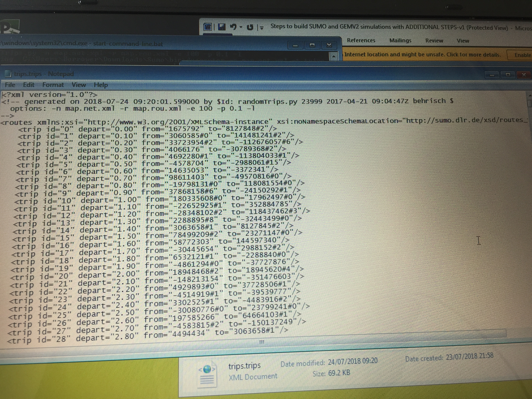This screenshot has width=532, height=399.
Task: Click the Notepad vertical scrollbar up arrow
Action: pos(530,96)
